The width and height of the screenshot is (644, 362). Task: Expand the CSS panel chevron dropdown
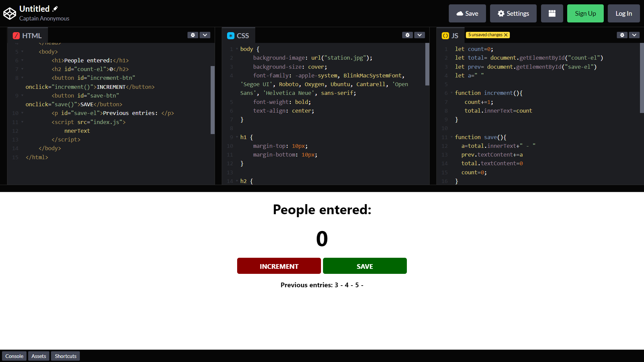(420, 35)
